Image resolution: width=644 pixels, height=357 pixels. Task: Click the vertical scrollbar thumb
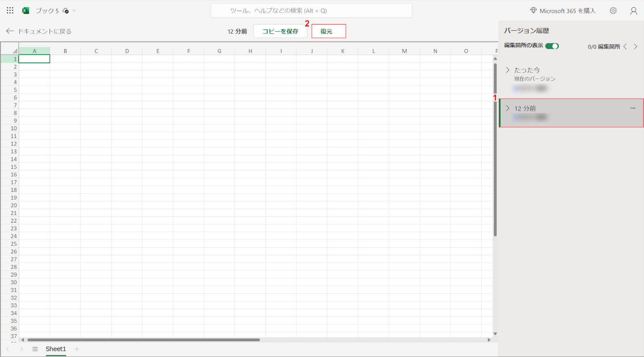[495, 149]
